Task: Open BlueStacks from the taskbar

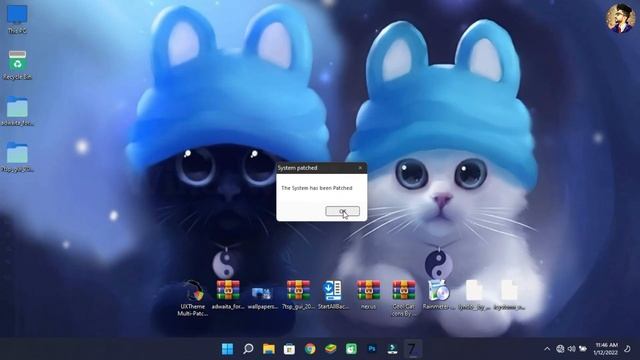Action: point(331,349)
